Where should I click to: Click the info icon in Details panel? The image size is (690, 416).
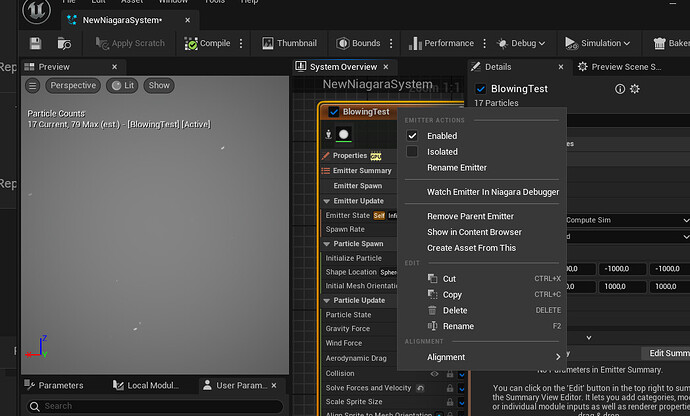(x=620, y=89)
